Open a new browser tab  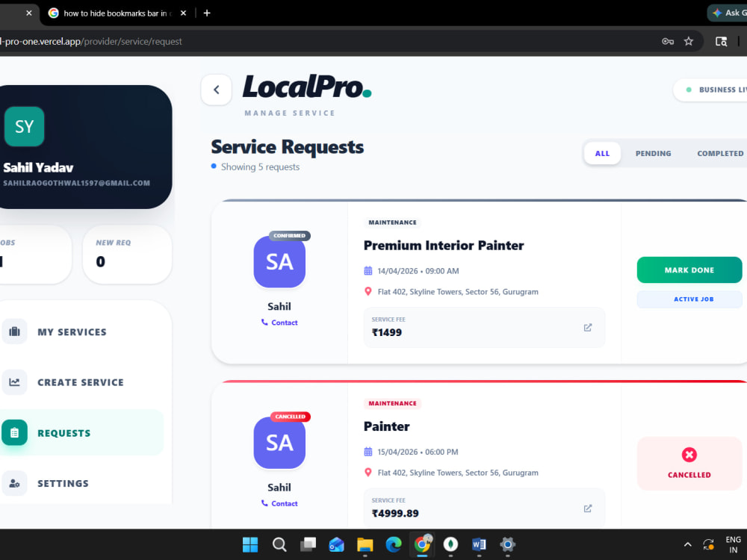pos(207,13)
